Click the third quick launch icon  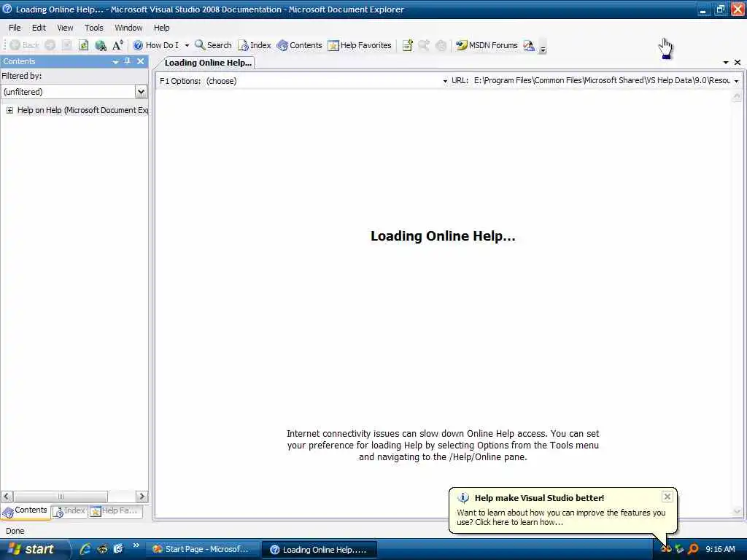point(118,549)
